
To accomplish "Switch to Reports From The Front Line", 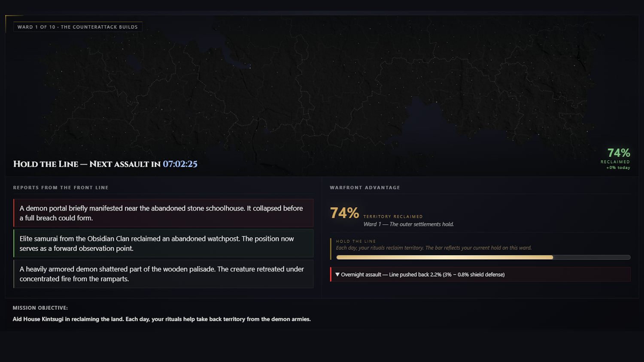I will tap(61, 187).
